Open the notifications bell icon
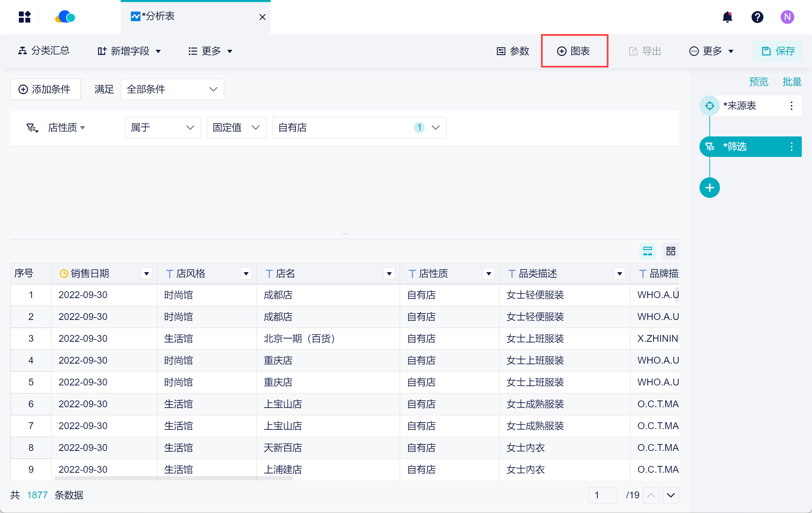 pos(727,17)
